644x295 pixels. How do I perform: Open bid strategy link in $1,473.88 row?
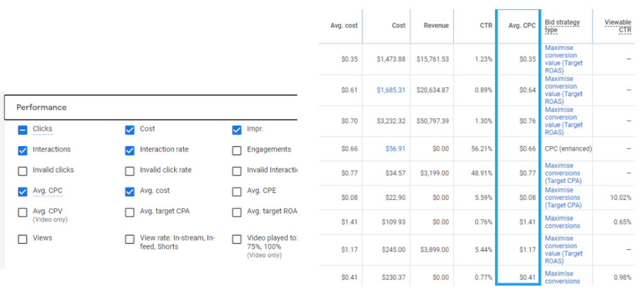pyautogui.click(x=563, y=59)
